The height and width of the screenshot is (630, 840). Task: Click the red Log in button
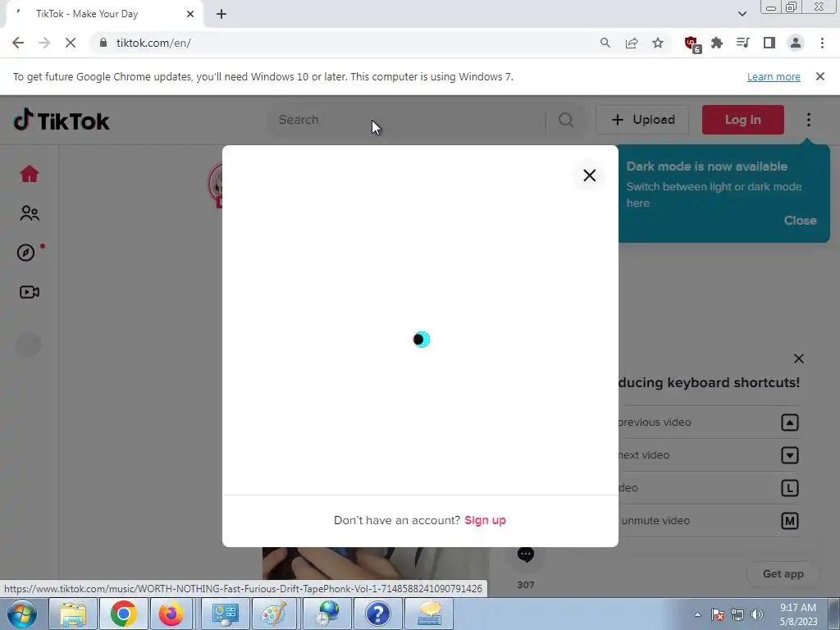[x=743, y=120]
